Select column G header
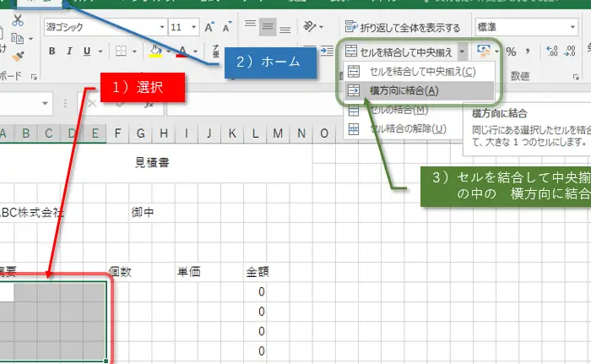The image size is (591, 364). [x=141, y=133]
